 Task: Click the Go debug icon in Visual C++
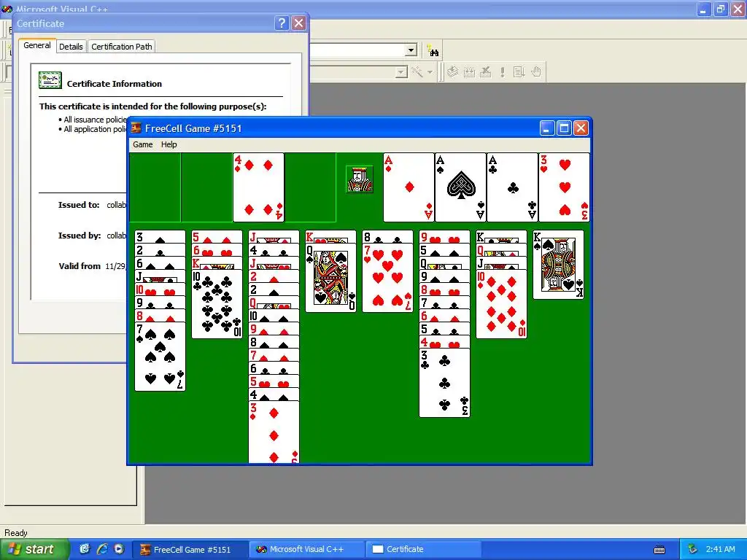519,72
